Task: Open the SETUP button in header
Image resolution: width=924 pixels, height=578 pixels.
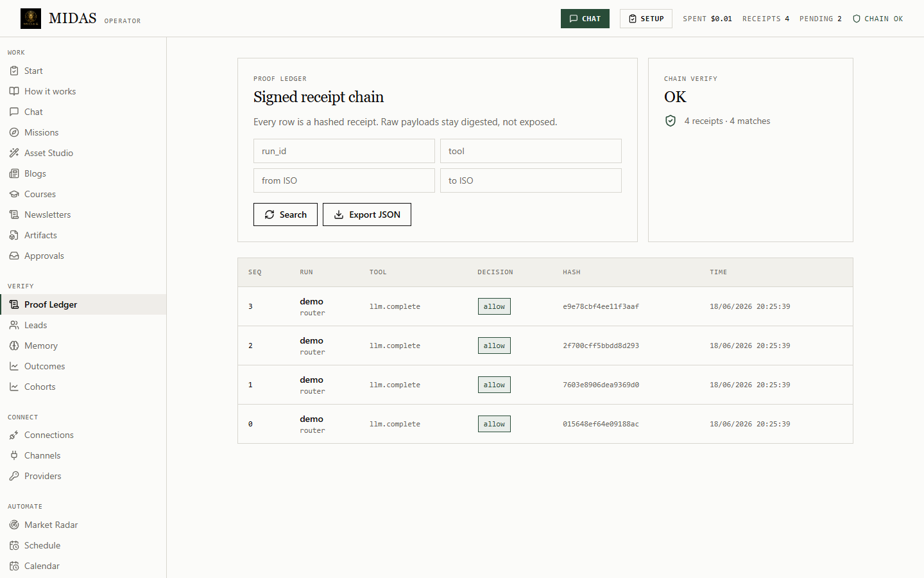Action: (646, 19)
